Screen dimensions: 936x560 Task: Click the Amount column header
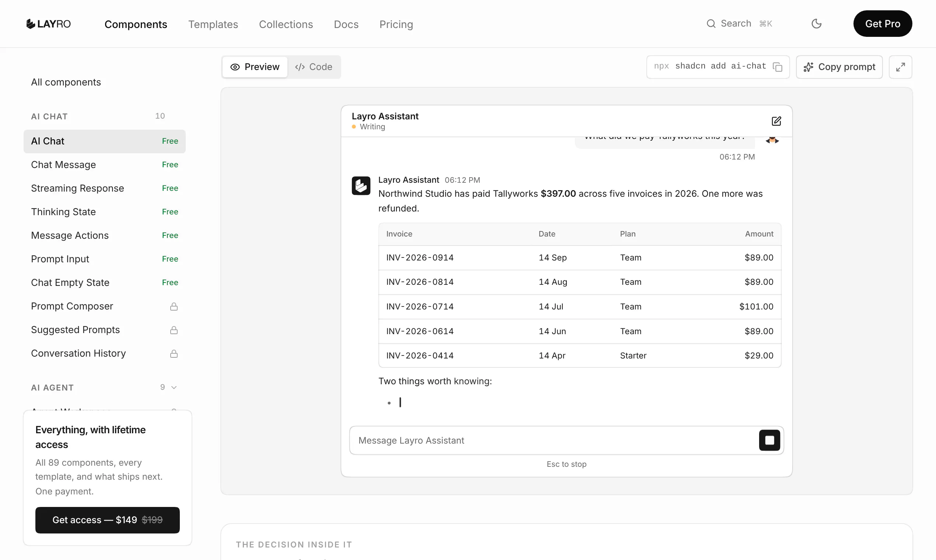click(x=759, y=234)
